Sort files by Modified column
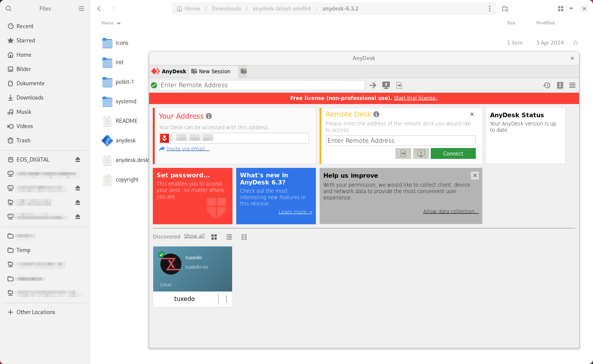Screen dimensions: 593x364 (x=545, y=23)
